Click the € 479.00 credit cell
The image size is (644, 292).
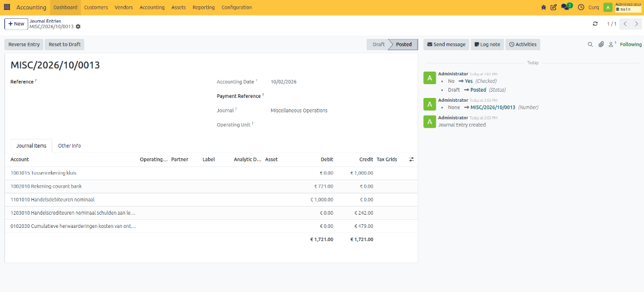click(x=364, y=226)
